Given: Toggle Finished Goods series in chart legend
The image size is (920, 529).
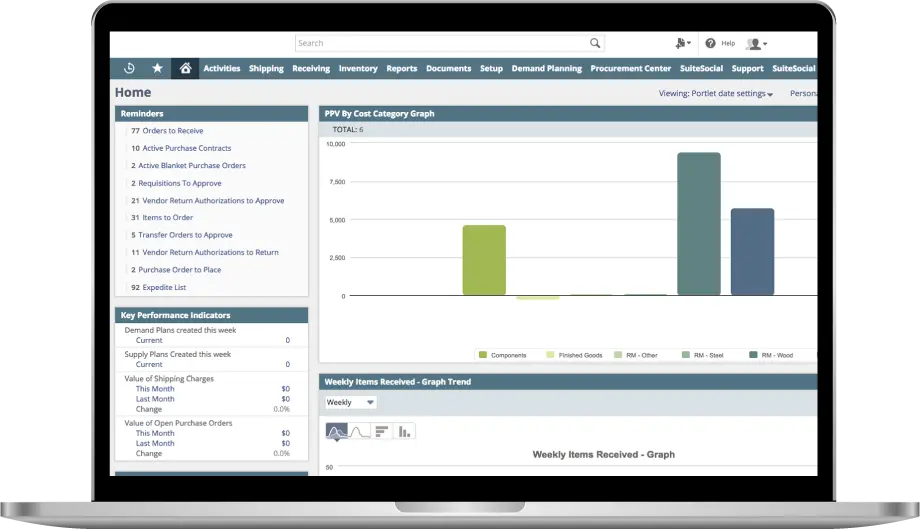Looking at the screenshot, I should (x=574, y=355).
